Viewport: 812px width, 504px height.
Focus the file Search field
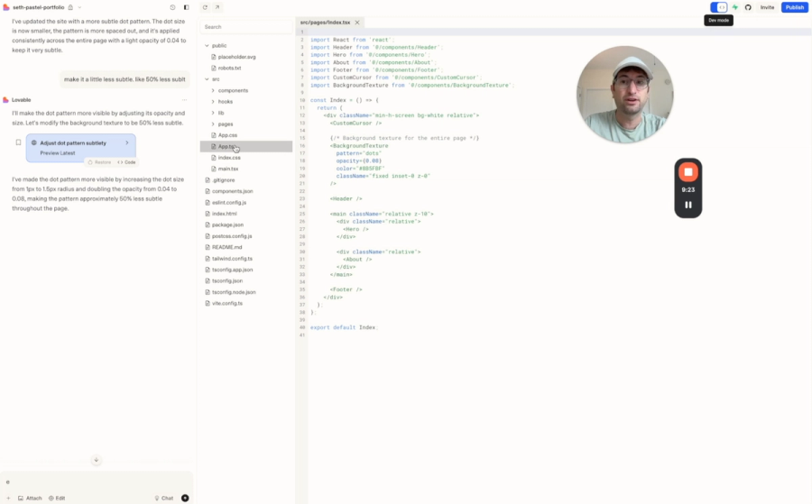click(x=246, y=27)
